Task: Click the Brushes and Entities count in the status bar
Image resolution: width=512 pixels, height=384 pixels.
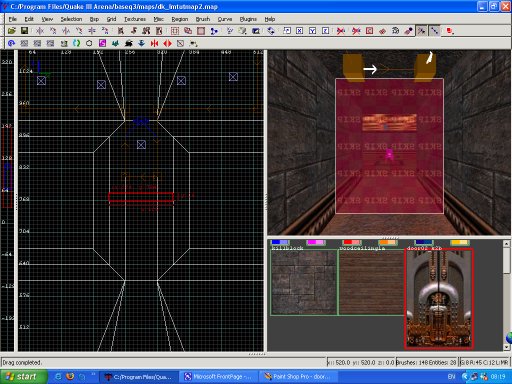Action: tap(426, 362)
